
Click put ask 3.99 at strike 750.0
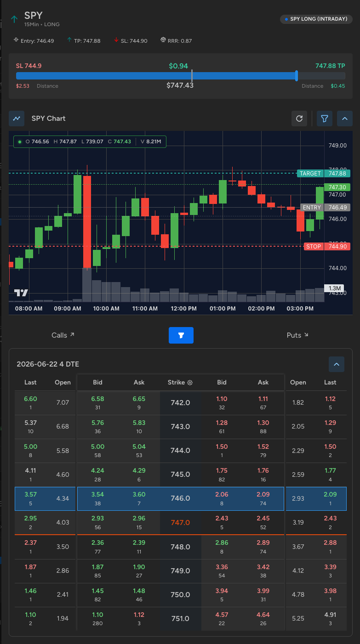[263, 591]
